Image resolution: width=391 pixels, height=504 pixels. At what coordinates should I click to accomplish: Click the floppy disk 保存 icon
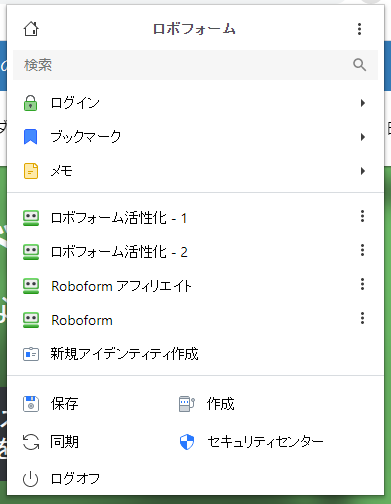pyautogui.click(x=31, y=404)
